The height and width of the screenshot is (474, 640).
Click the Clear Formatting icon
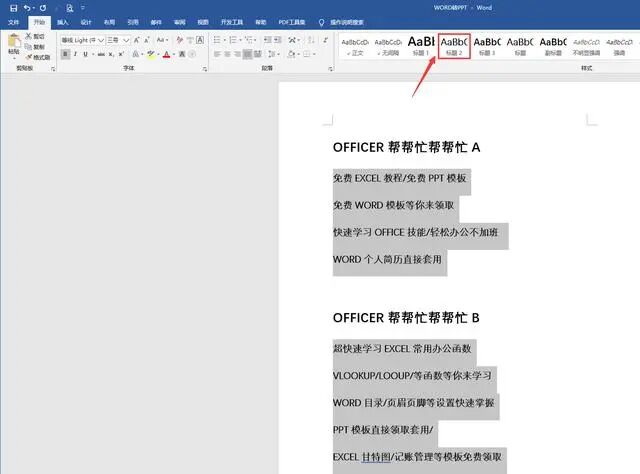pyautogui.click(x=180, y=40)
